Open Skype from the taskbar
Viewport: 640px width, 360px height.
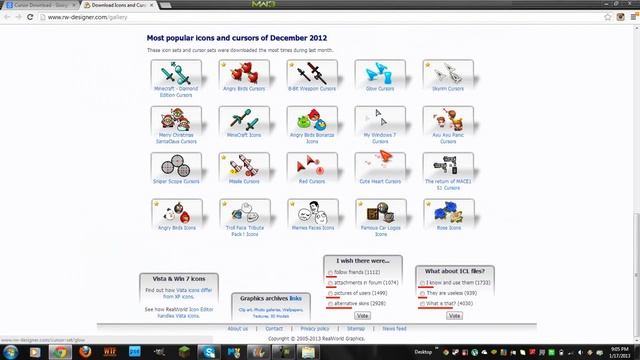(x=209, y=352)
